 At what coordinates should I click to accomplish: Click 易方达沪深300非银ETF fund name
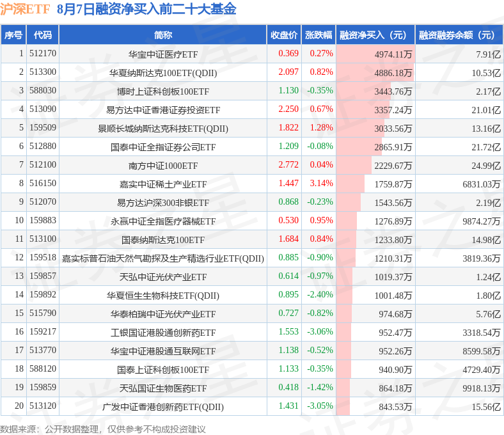tap(163, 203)
